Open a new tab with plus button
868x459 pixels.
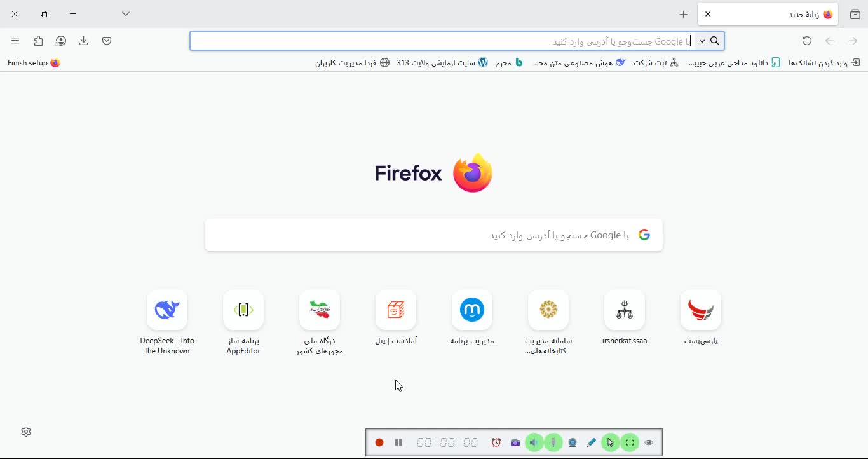point(684,14)
